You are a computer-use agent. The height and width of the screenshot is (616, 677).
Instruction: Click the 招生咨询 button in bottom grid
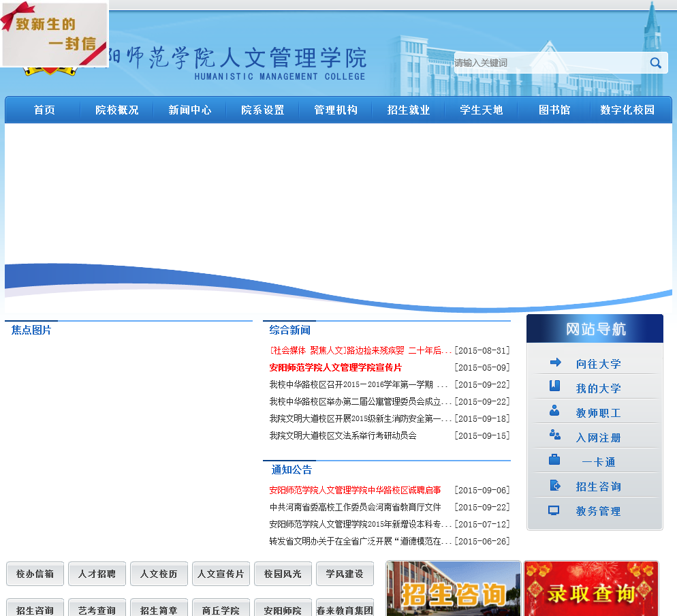click(35, 609)
